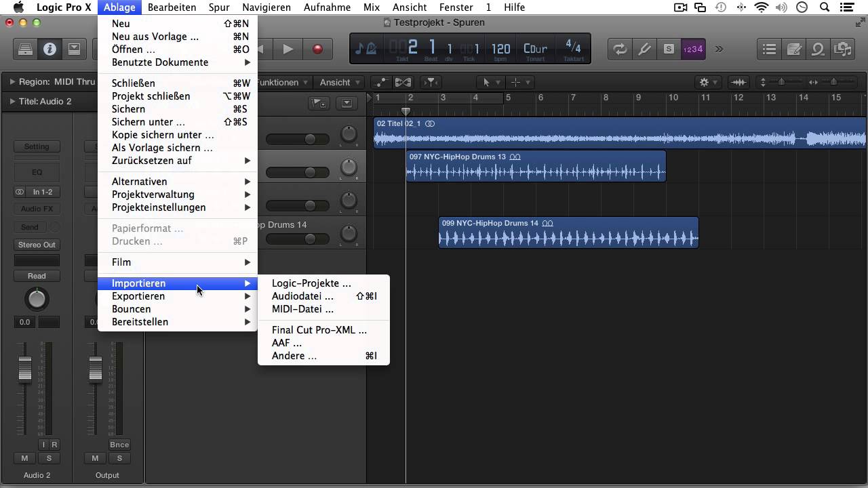Choose Andere … import option

pyautogui.click(x=324, y=356)
